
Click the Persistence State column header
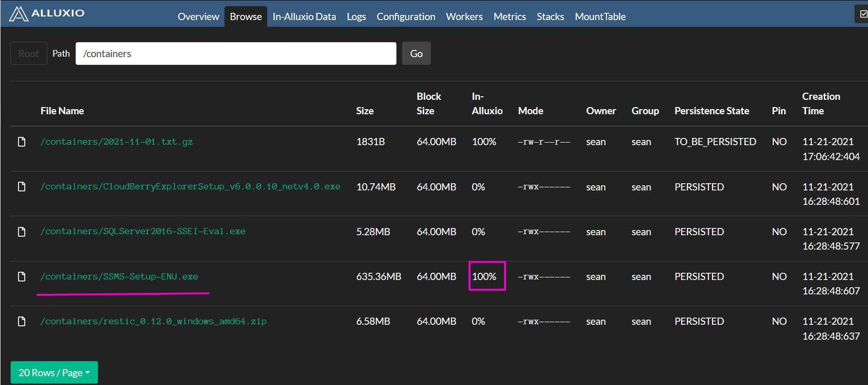(712, 111)
